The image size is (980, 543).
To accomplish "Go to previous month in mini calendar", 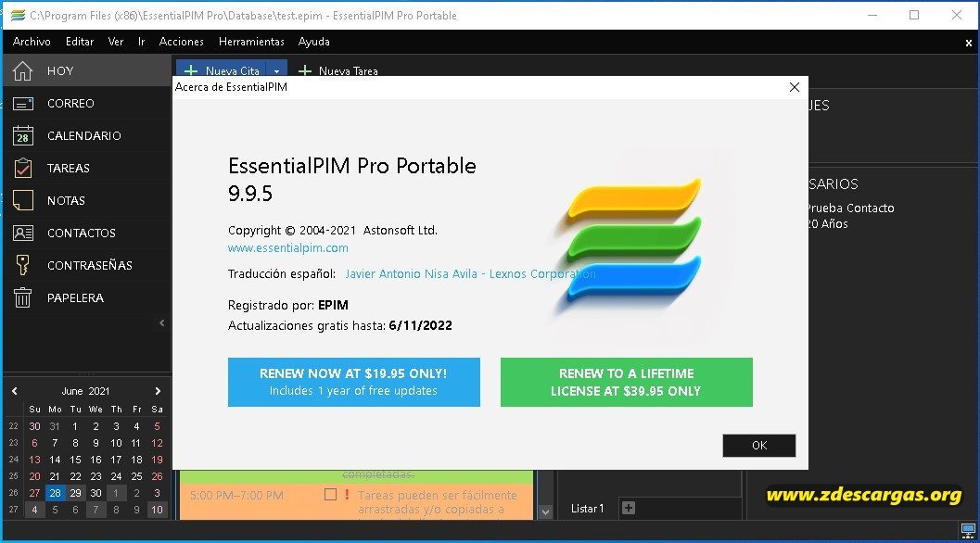I will tap(15, 391).
